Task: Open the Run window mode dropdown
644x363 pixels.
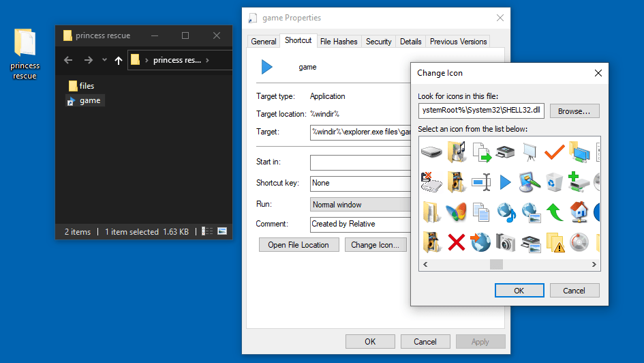Action: pos(361,204)
